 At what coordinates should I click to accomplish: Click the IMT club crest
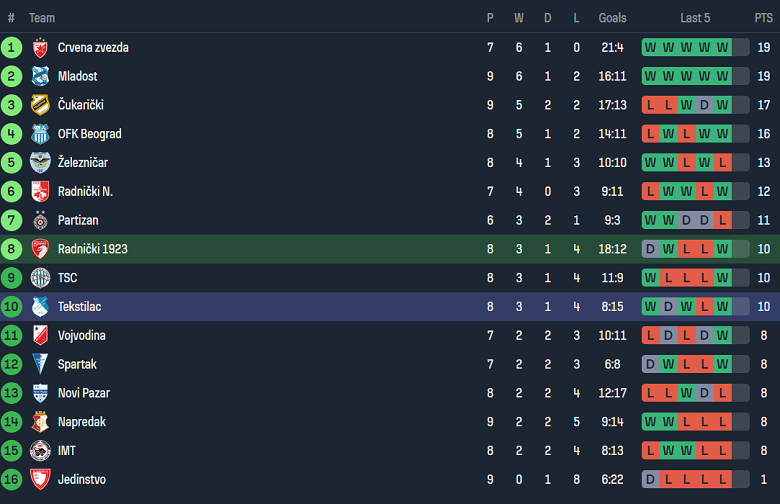pyautogui.click(x=40, y=450)
